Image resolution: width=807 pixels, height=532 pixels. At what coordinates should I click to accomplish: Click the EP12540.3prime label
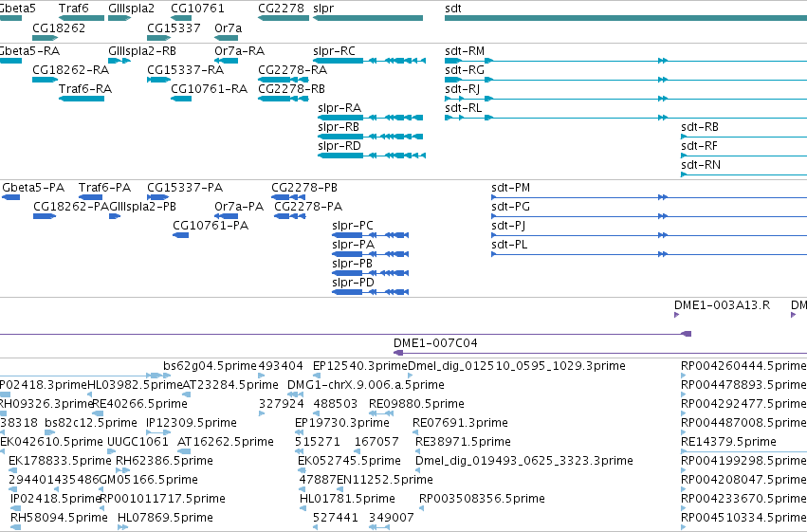click(360, 366)
